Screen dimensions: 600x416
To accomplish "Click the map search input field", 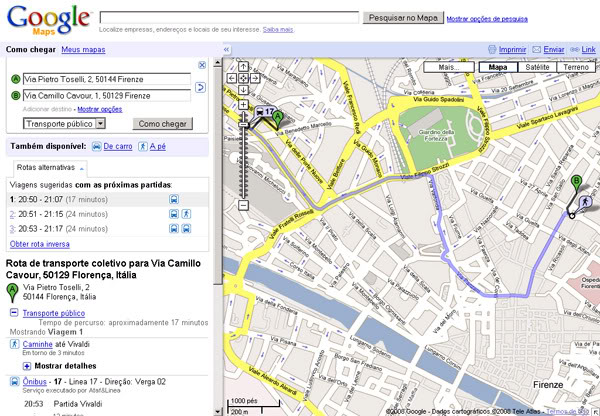I will pyautogui.click(x=229, y=18).
